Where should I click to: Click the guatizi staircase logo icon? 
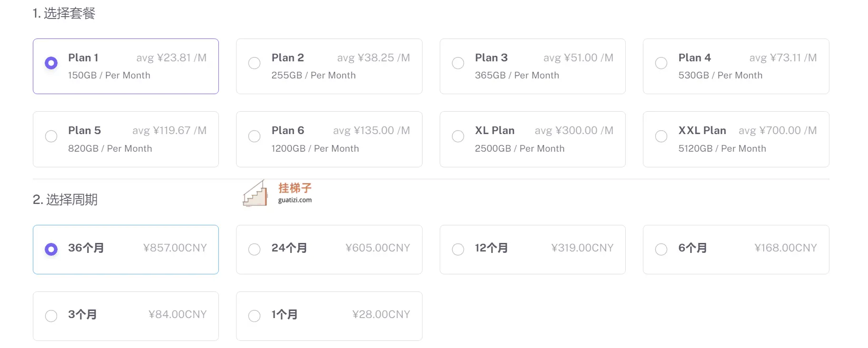[256, 193]
